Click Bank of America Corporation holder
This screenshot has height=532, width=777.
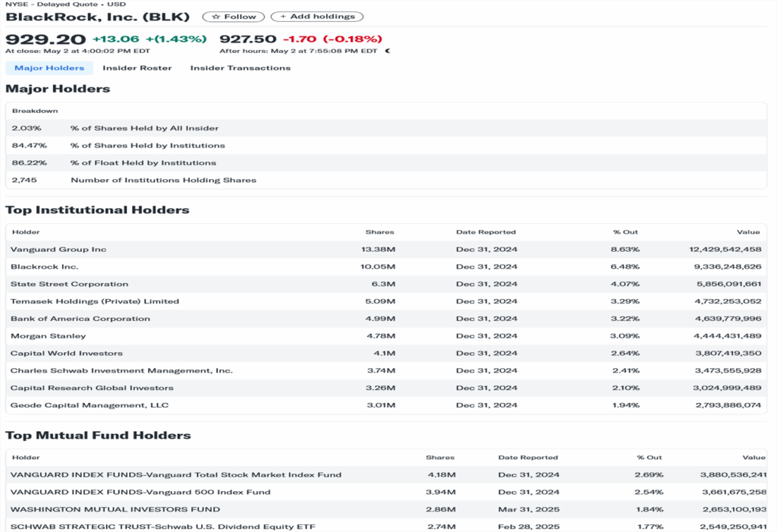pos(80,319)
